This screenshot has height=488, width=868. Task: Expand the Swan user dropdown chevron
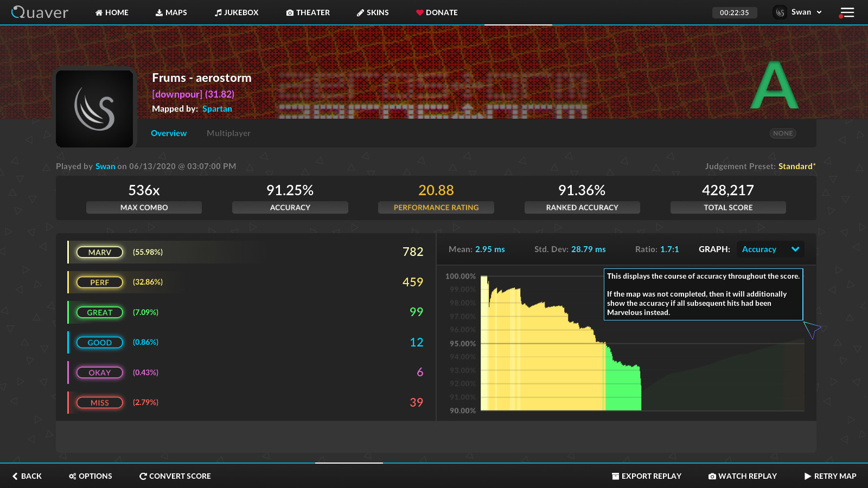point(819,12)
